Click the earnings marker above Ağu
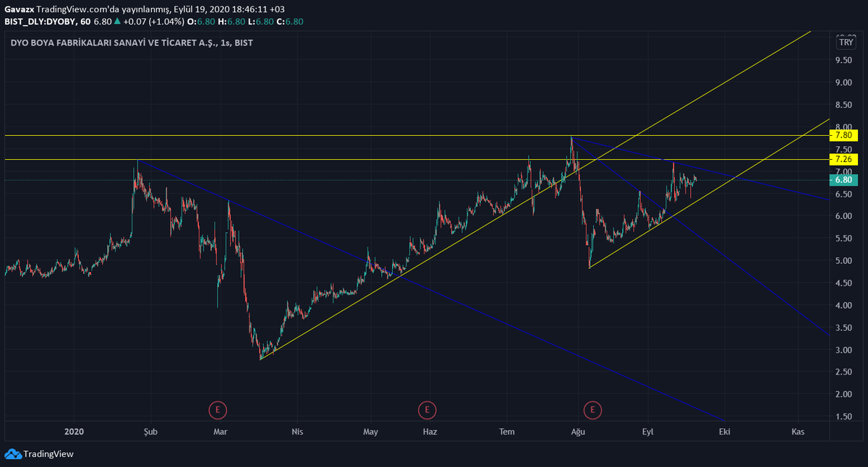 point(593,411)
